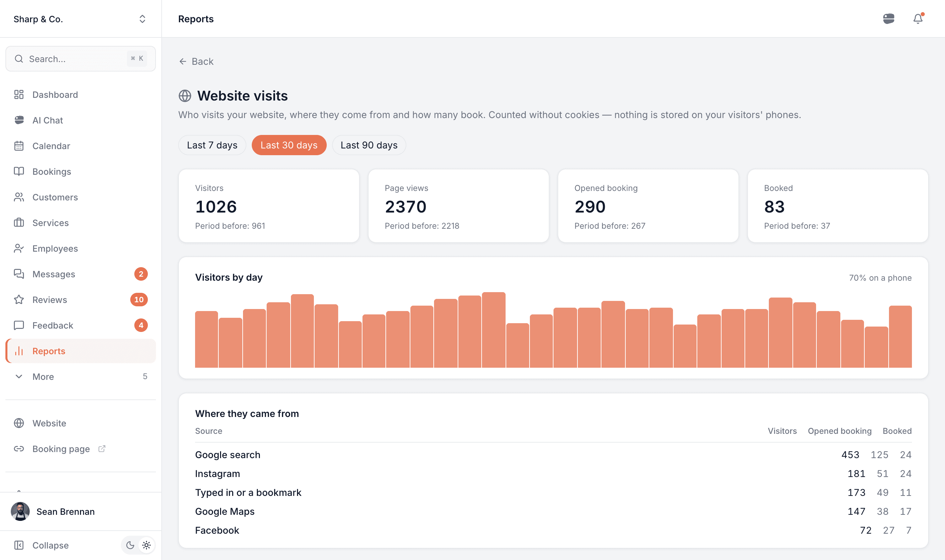Screen dimensions: 945x560
Task: Click the Messages chat bubbles icon
Action: [19, 274]
